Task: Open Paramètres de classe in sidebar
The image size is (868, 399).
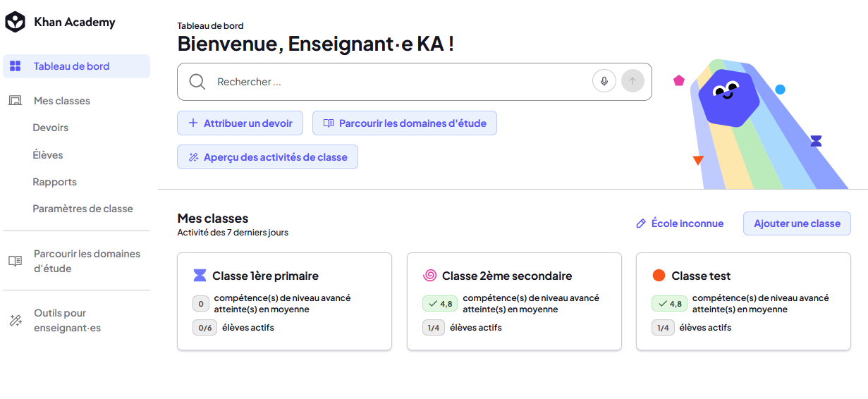Action: pyautogui.click(x=82, y=209)
